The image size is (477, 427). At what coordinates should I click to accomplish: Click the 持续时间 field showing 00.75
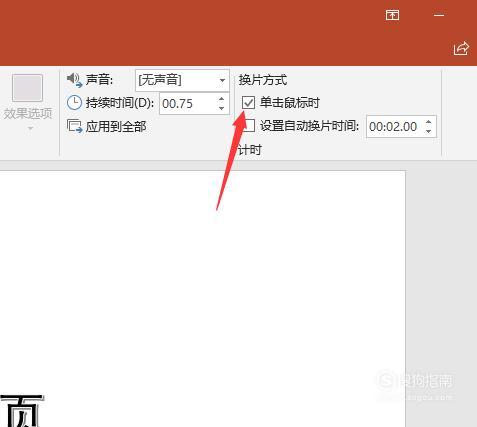(188, 104)
